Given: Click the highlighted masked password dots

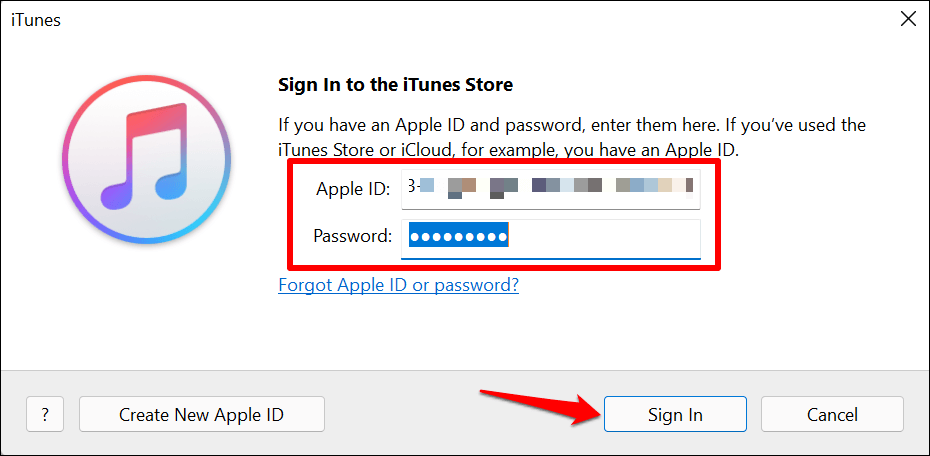Looking at the screenshot, I should coord(459,237).
